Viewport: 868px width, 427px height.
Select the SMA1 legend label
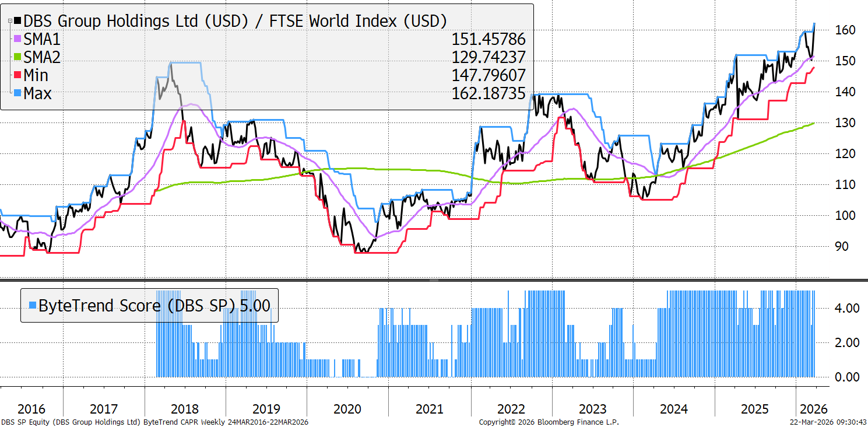point(42,40)
